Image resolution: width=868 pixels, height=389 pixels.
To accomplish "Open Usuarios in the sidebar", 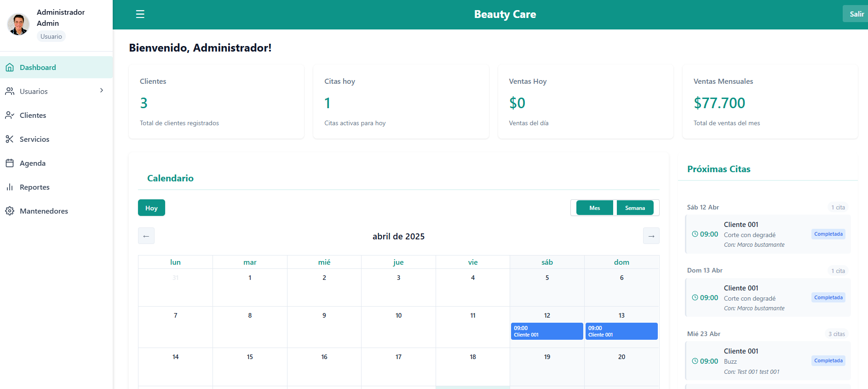I will [56, 91].
